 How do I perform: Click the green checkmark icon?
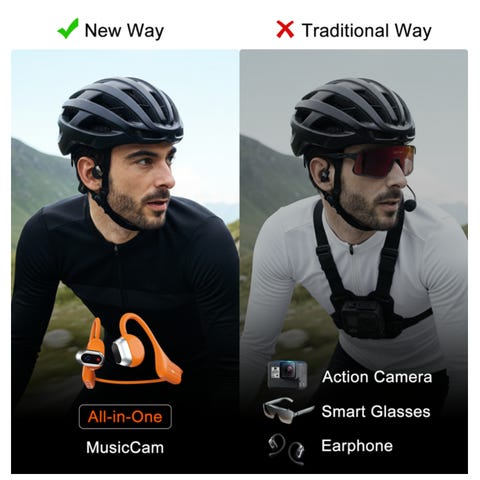click(68, 29)
